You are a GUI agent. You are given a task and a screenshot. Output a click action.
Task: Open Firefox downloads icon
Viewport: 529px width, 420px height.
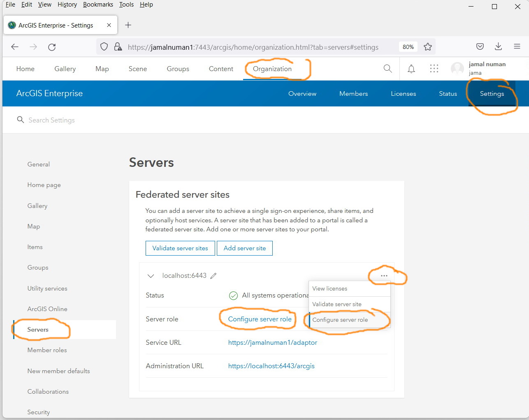498,46
